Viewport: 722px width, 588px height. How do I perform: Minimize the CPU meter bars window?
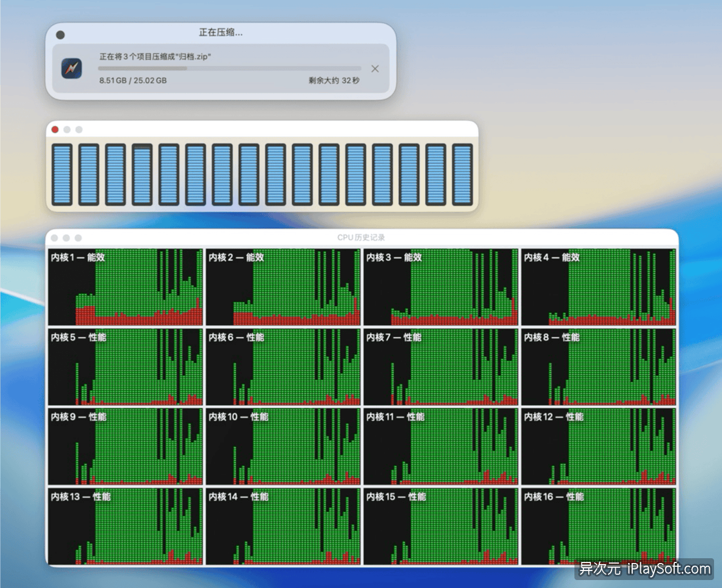[x=67, y=130]
